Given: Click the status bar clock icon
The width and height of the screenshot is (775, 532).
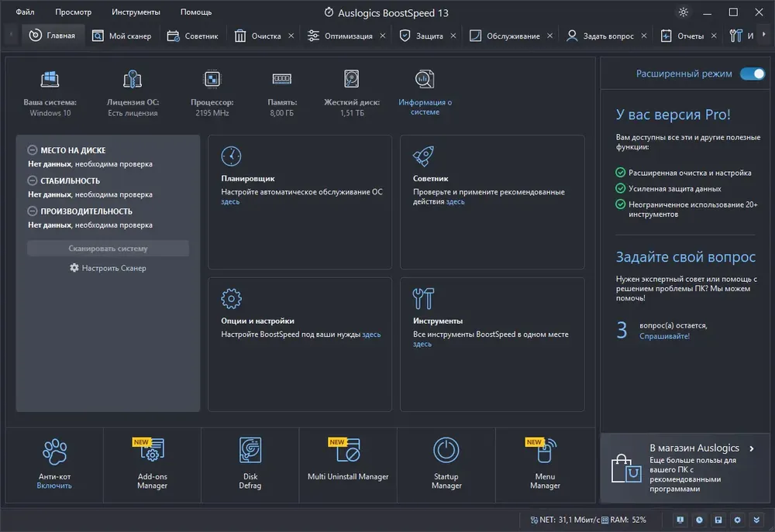Looking at the screenshot, I should (699, 520).
